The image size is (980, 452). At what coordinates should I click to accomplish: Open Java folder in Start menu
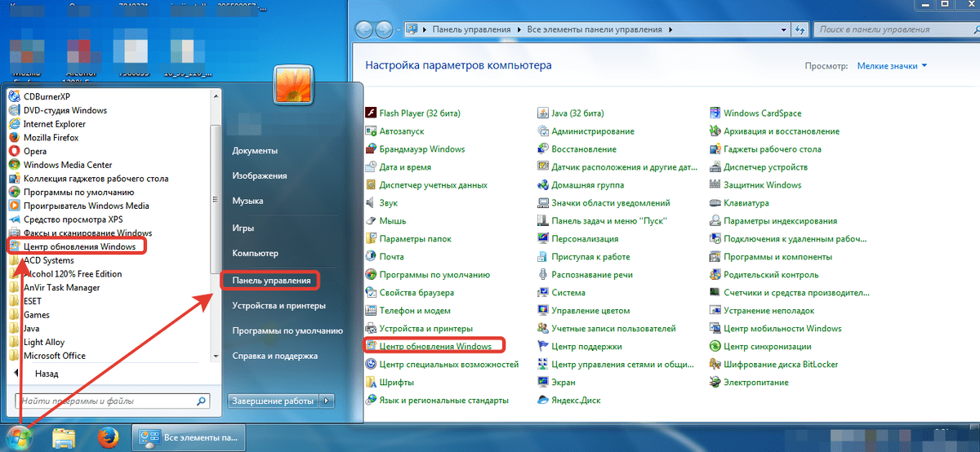(24, 328)
